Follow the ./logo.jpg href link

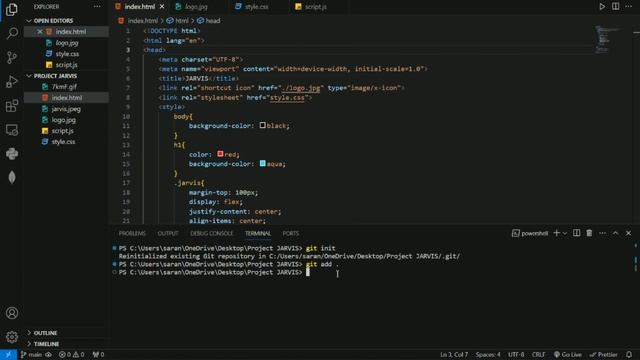point(301,88)
